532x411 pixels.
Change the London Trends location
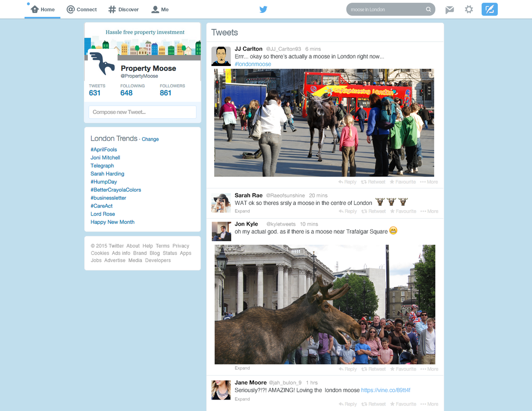point(150,139)
